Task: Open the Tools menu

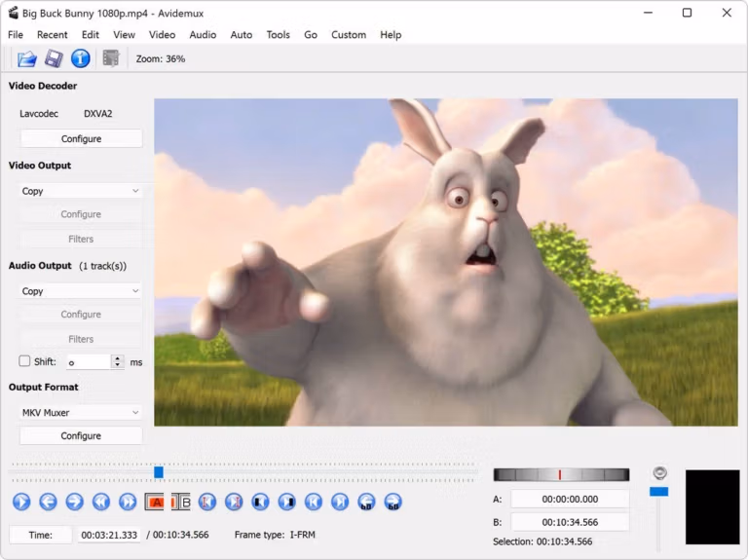Action: 279,35
